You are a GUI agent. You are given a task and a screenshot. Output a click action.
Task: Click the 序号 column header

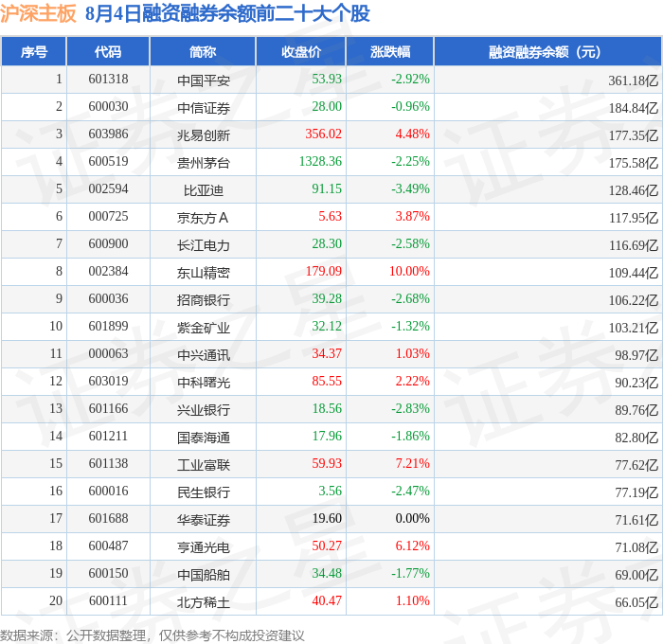(34, 51)
